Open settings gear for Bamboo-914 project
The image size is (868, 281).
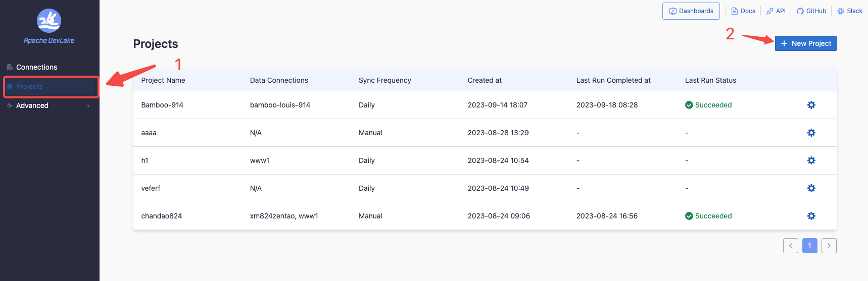point(811,105)
